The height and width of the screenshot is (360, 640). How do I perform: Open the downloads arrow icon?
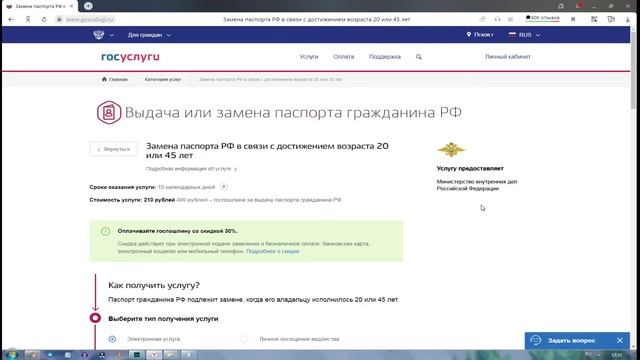tap(628, 19)
